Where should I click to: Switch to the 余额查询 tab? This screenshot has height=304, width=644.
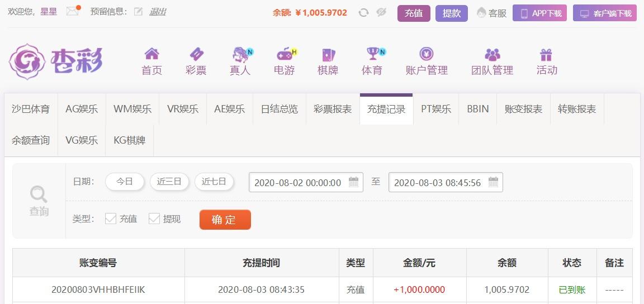click(31, 140)
